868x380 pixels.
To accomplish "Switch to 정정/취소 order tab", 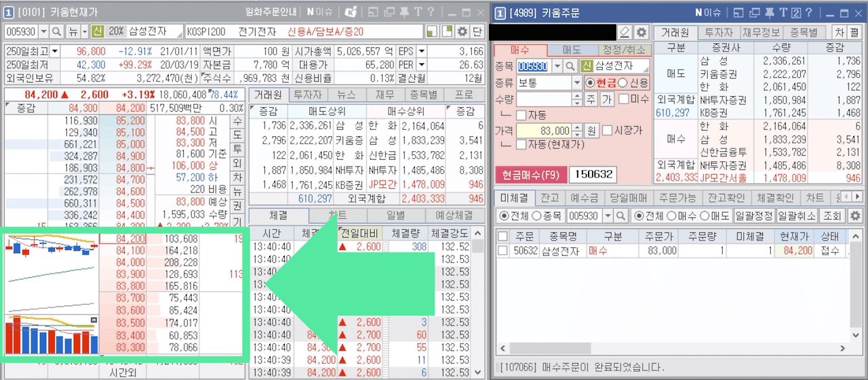I will pos(624,50).
